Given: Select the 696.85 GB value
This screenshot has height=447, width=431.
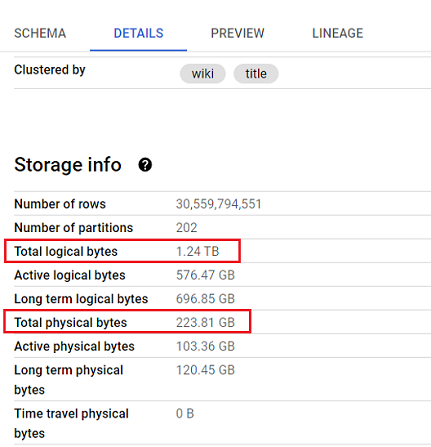Looking at the screenshot, I should (x=205, y=299).
